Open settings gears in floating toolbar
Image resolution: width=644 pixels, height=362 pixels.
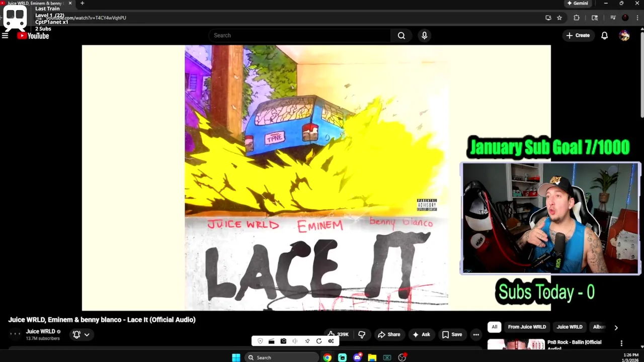[x=331, y=341]
